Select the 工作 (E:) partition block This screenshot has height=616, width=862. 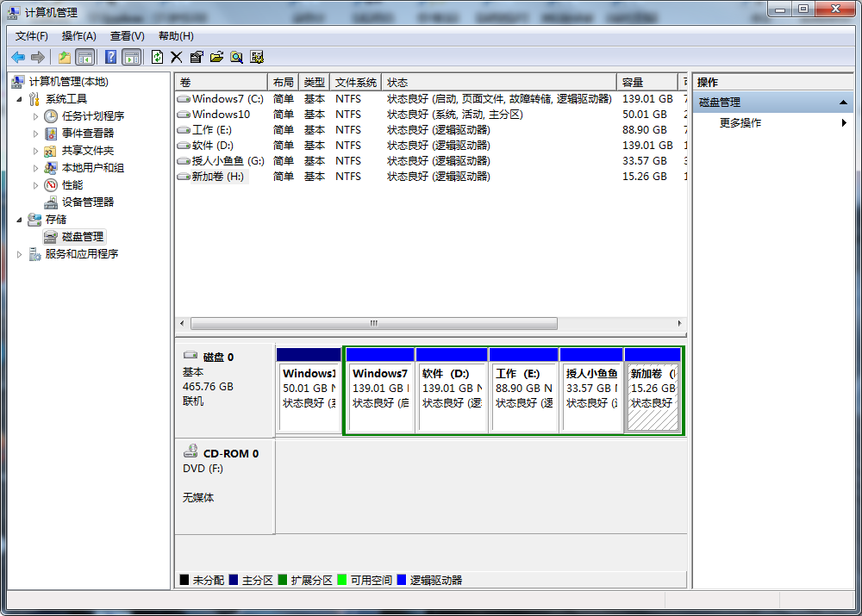523,390
